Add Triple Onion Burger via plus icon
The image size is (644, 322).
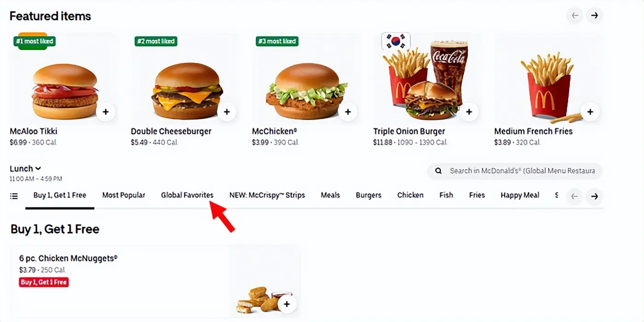point(469,112)
